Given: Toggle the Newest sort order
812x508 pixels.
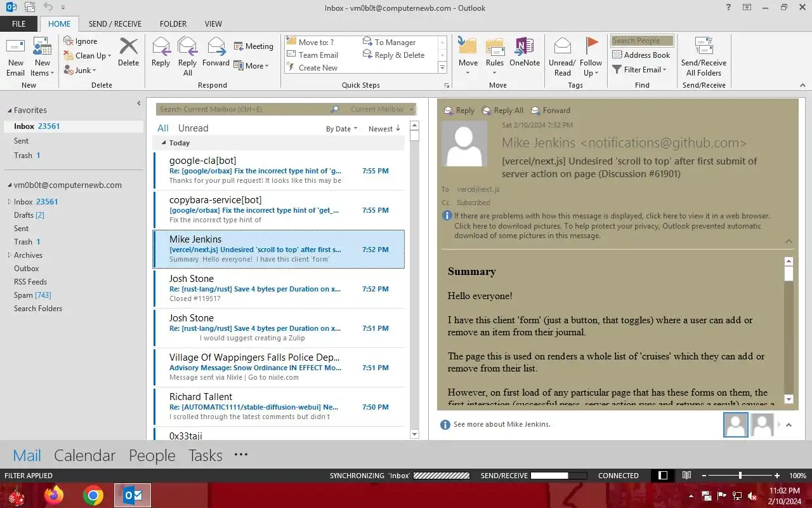Looking at the screenshot, I should [x=384, y=129].
